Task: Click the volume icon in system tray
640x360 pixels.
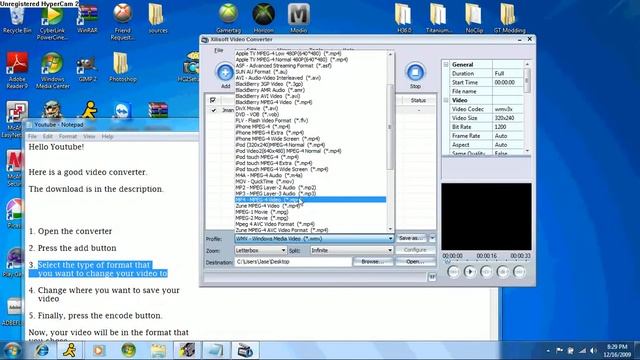Action: coord(593,351)
